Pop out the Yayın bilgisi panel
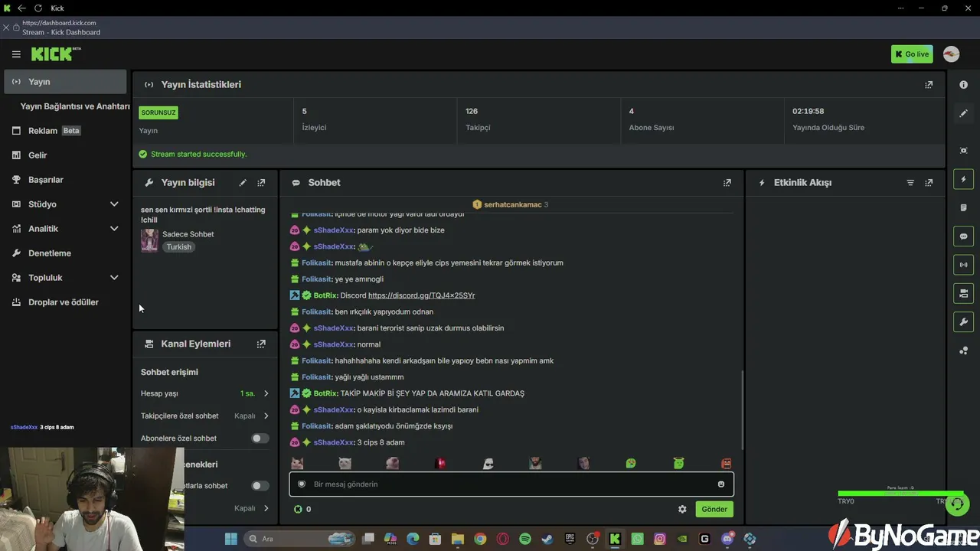Screen dimensions: 980x551 pyautogui.click(x=261, y=183)
